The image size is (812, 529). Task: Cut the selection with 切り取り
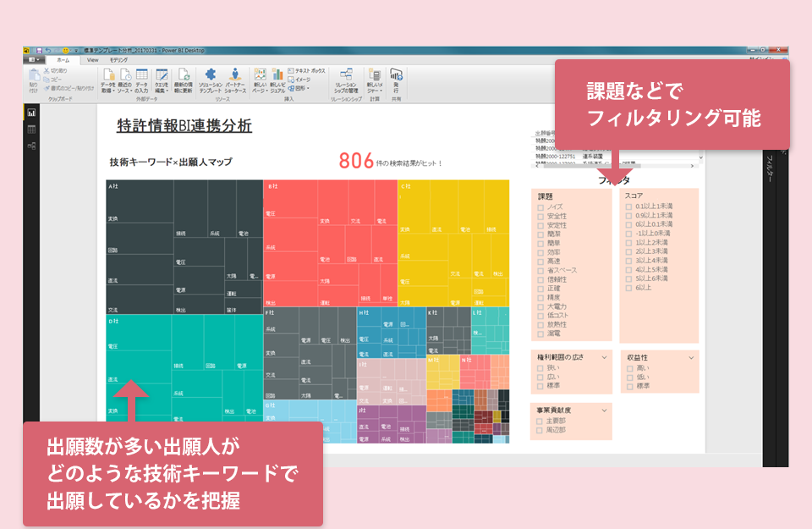tap(55, 70)
